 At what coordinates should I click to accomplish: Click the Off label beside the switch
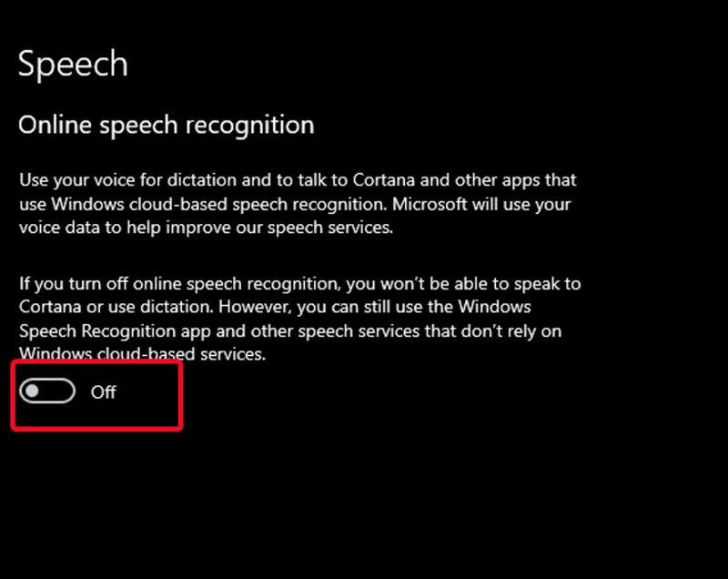[103, 392]
